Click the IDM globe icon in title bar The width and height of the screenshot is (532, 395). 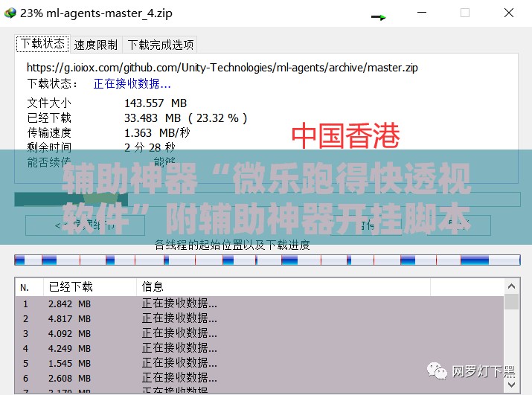(10, 13)
